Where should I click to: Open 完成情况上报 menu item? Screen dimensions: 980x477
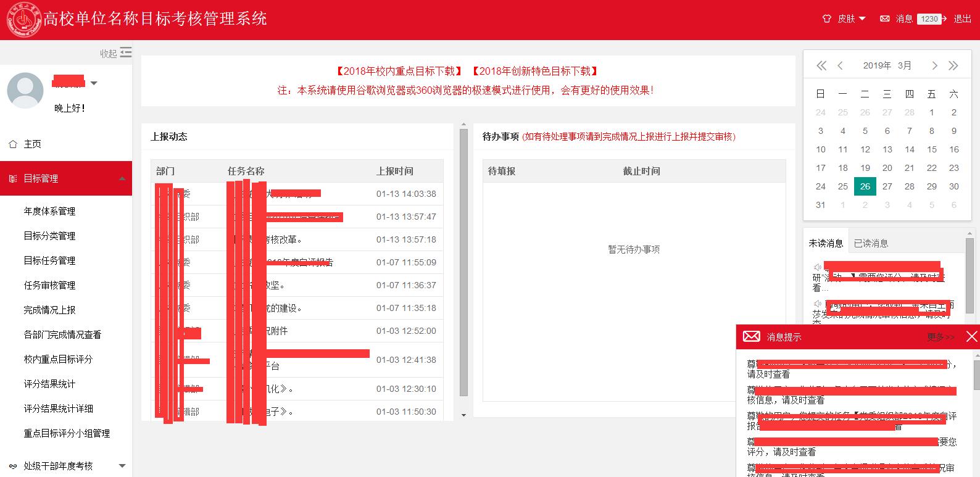(x=49, y=310)
